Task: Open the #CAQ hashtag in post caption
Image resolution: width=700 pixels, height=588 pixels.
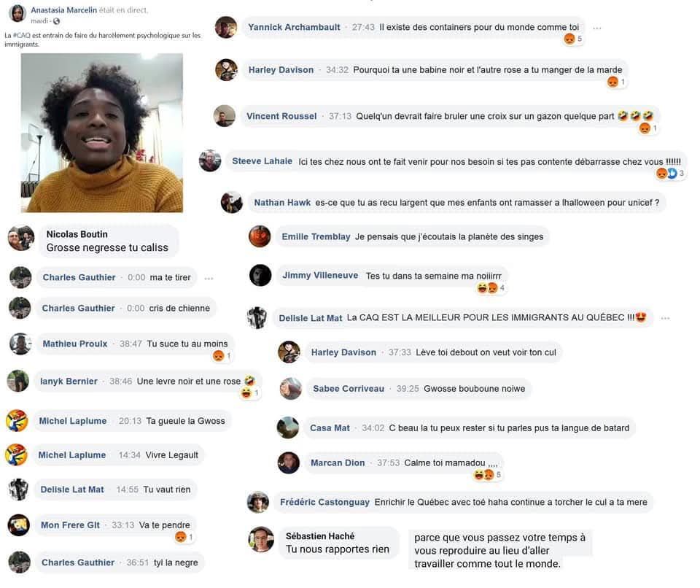Action: pyautogui.click(x=22, y=35)
